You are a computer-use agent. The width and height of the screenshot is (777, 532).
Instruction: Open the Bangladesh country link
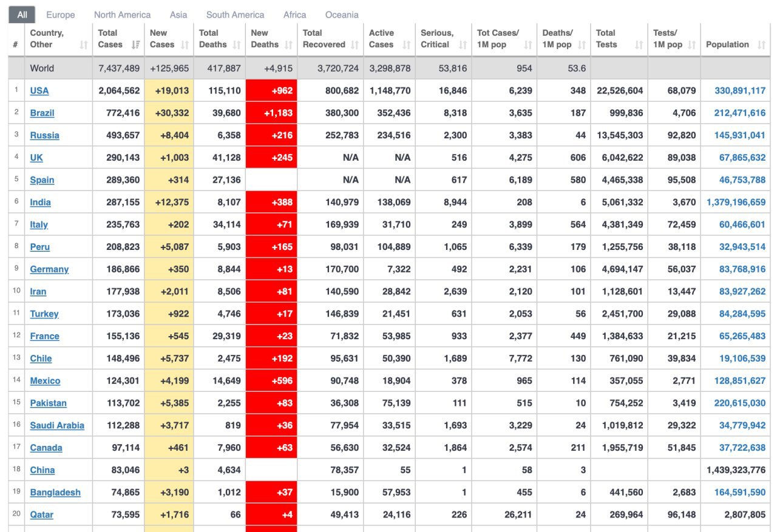(x=55, y=493)
